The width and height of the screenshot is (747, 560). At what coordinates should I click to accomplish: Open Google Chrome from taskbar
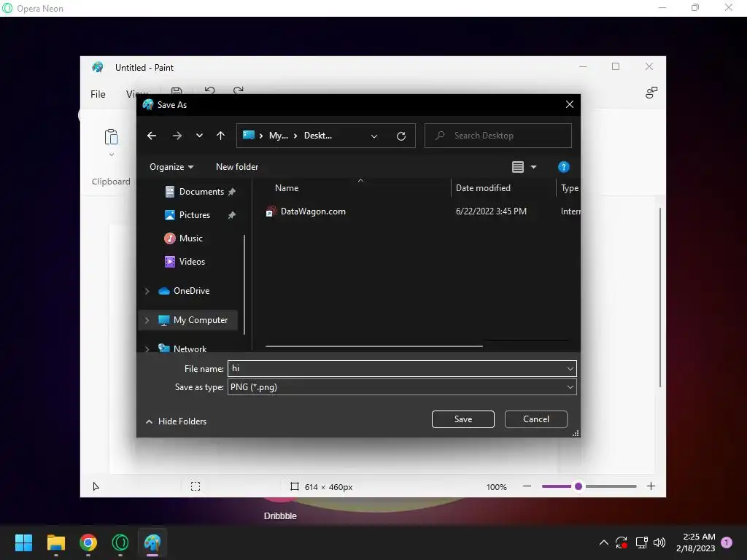click(88, 542)
